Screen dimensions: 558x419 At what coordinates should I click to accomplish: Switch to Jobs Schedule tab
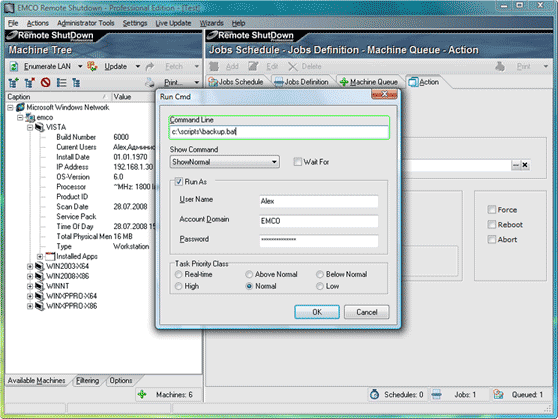[236, 82]
